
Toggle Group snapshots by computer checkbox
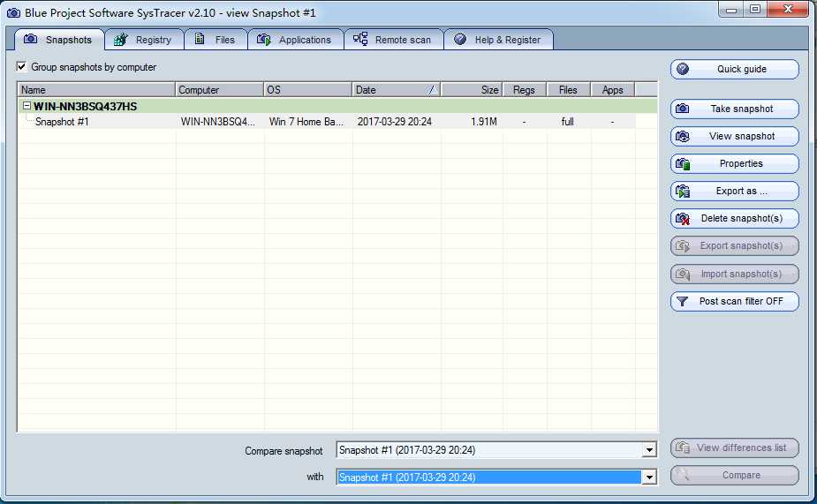click(x=21, y=67)
